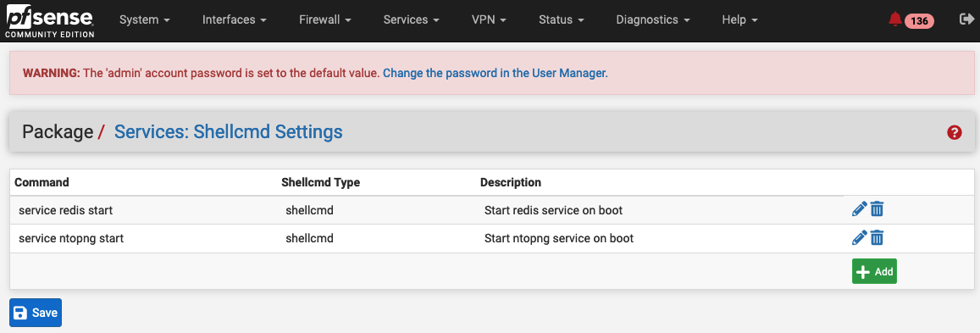Open the Interfaces dropdown menu
The width and height of the screenshot is (980, 333).
click(235, 20)
